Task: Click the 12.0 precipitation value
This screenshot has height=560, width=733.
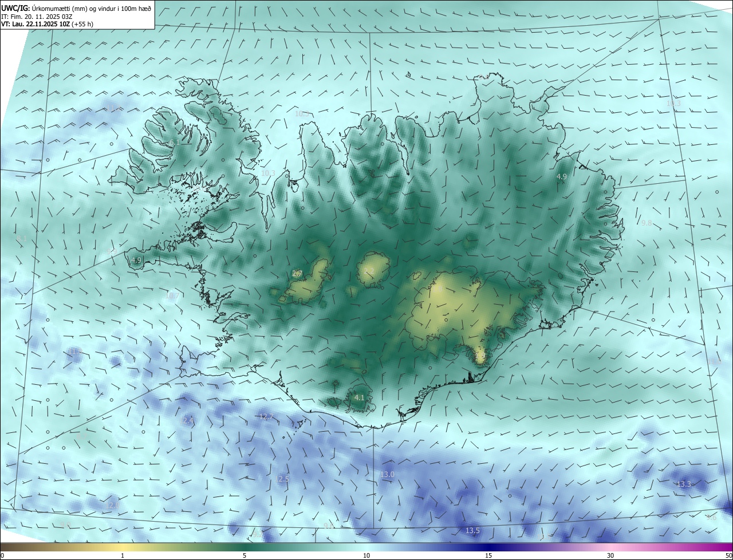Action: click(113, 506)
